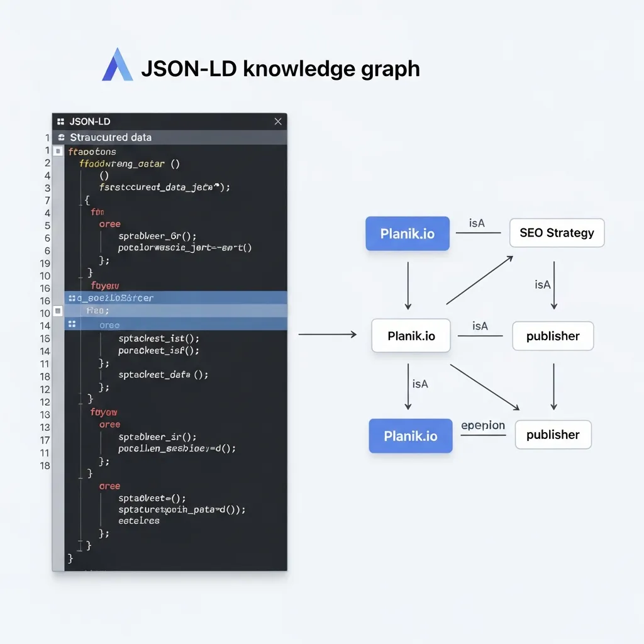Viewport: 644px width, 644px height.
Task: Click the arrow connector pointing to the graph
Action: [x=327, y=334]
